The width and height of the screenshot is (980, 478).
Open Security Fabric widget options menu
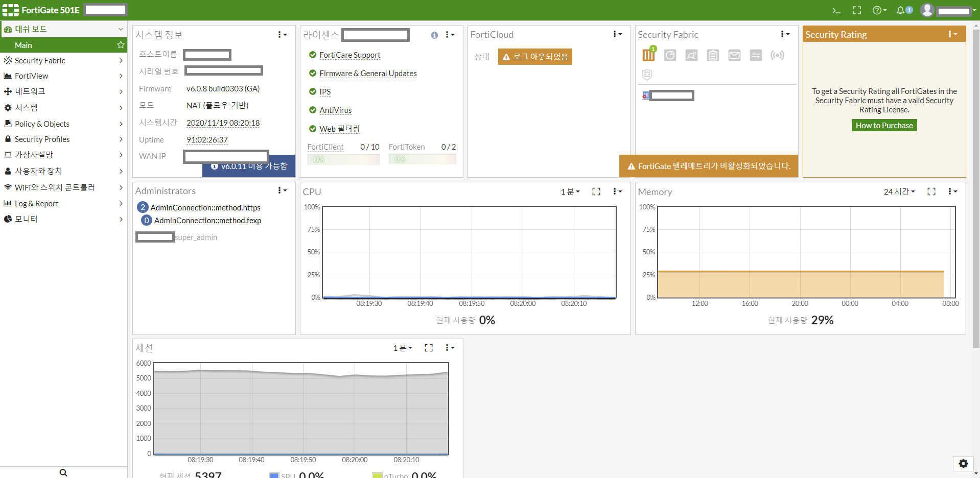(x=785, y=34)
